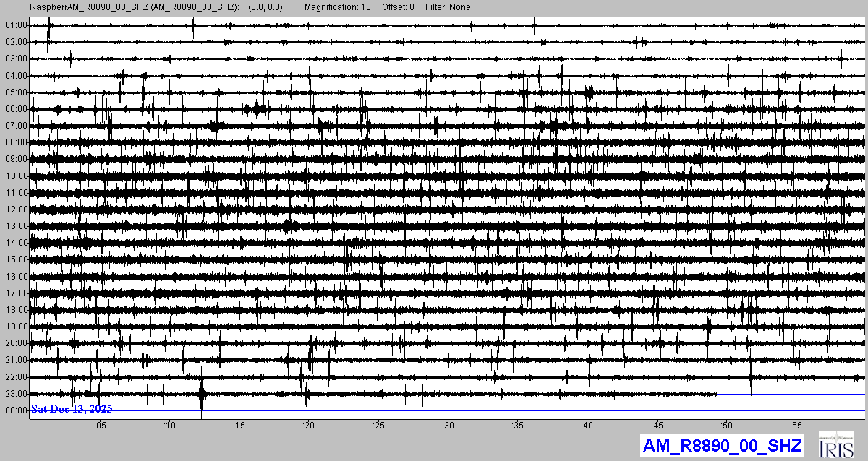Pick the :45 minute axis tick label
The width and height of the screenshot is (868, 461).
(x=657, y=425)
